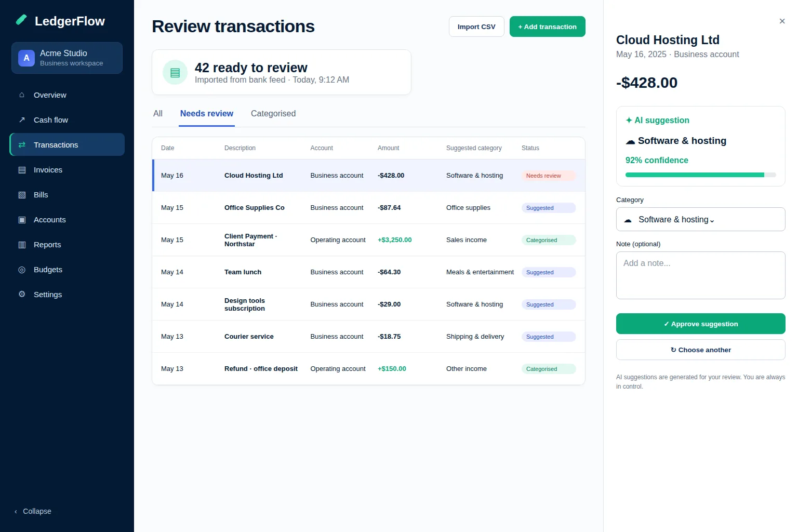Click the Add a note text area
This screenshot has height=532, width=798.
[700, 275]
